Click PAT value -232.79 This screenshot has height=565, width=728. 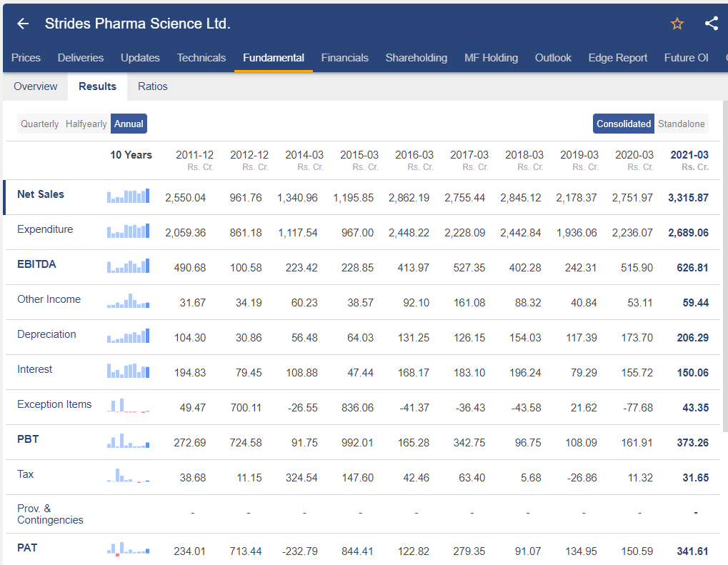pos(300,551)
